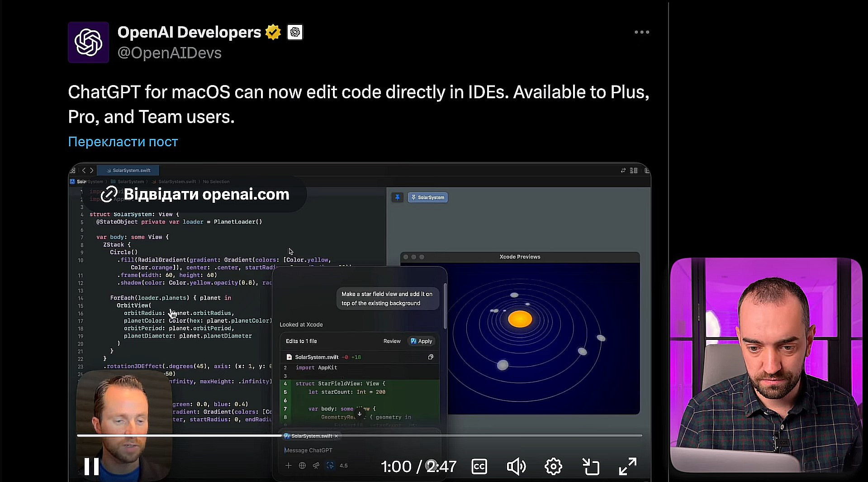Enter fullscreen video mode
The image size is (868, 482).
pyautogui.click(x=628, y=466)
